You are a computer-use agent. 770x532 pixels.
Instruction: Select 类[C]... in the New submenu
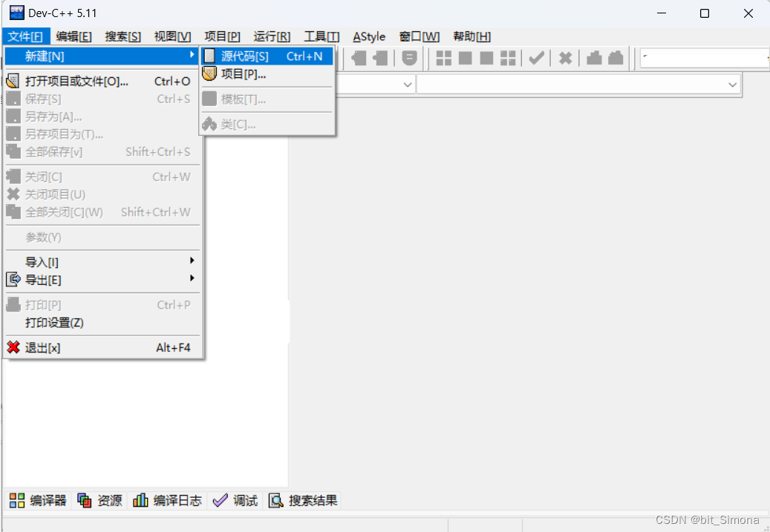(267, 124)
